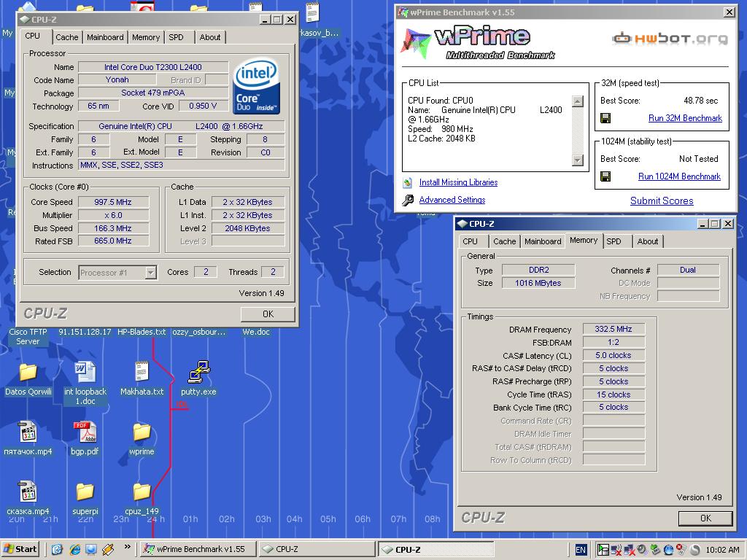
Task: Select the сказка.mp4 video file
Action: pyautogui.click(x=28, y=491)
